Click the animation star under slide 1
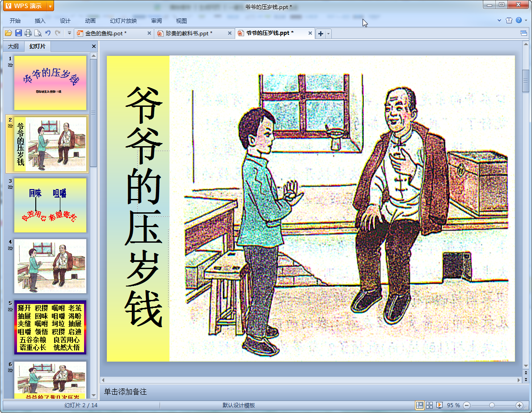532x413 pixels. (x=10, y=65)
